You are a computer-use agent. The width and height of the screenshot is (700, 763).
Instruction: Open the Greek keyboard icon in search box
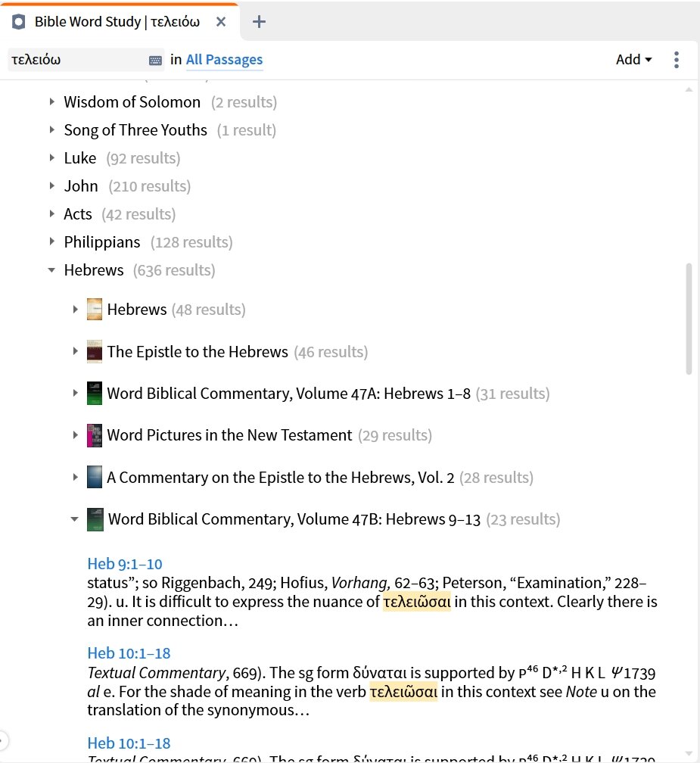point(155,61)
